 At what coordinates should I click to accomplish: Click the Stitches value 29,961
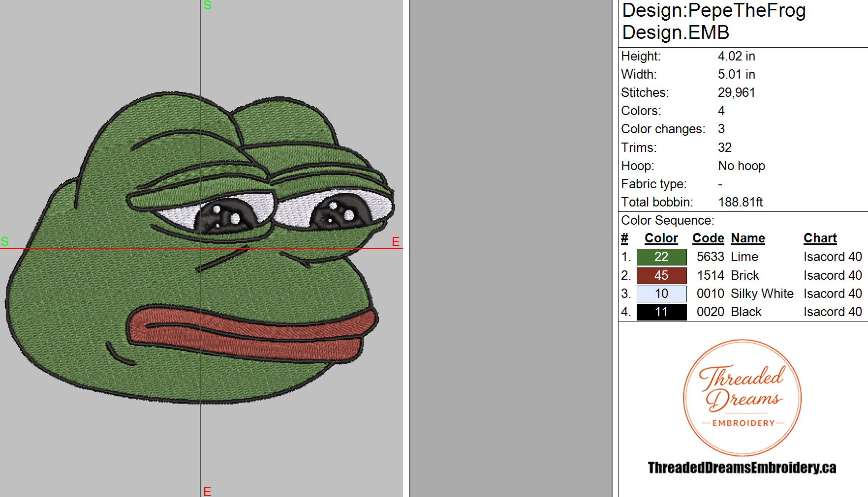pos(736,92)
